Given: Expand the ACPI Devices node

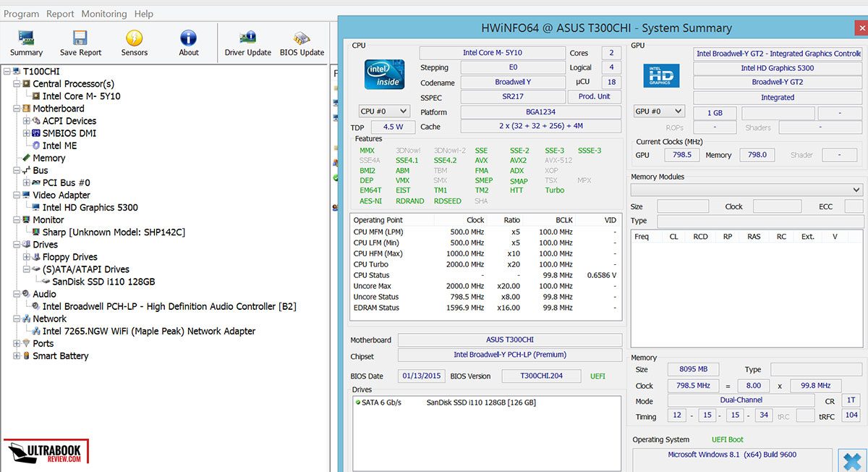Looking at the screenshot, I should pos(26,121).
